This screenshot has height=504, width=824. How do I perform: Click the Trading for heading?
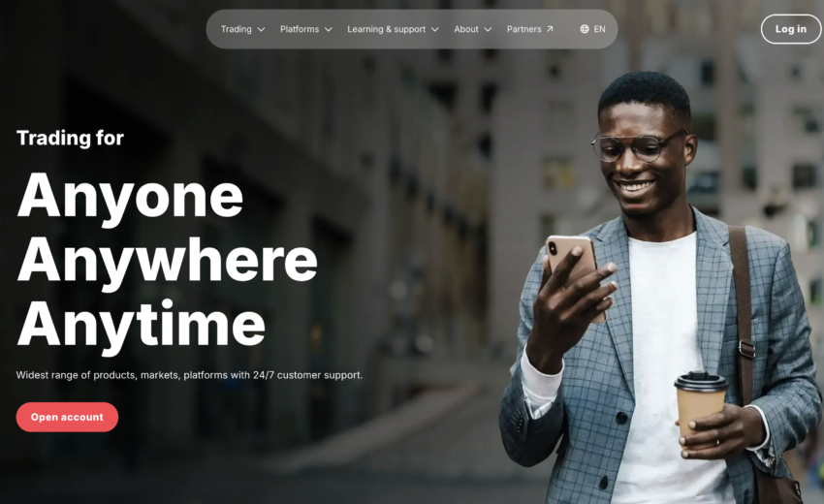(71, 138)
